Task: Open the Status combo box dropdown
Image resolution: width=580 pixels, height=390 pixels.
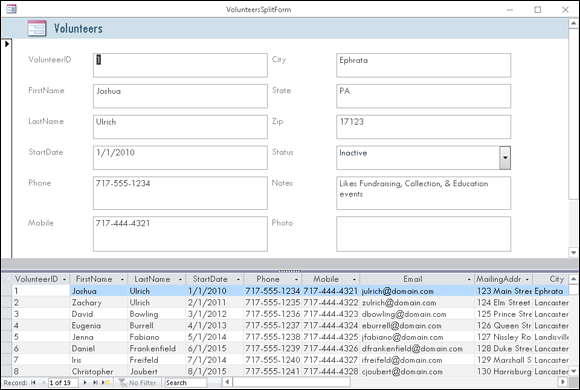Action: pos(505,158)
